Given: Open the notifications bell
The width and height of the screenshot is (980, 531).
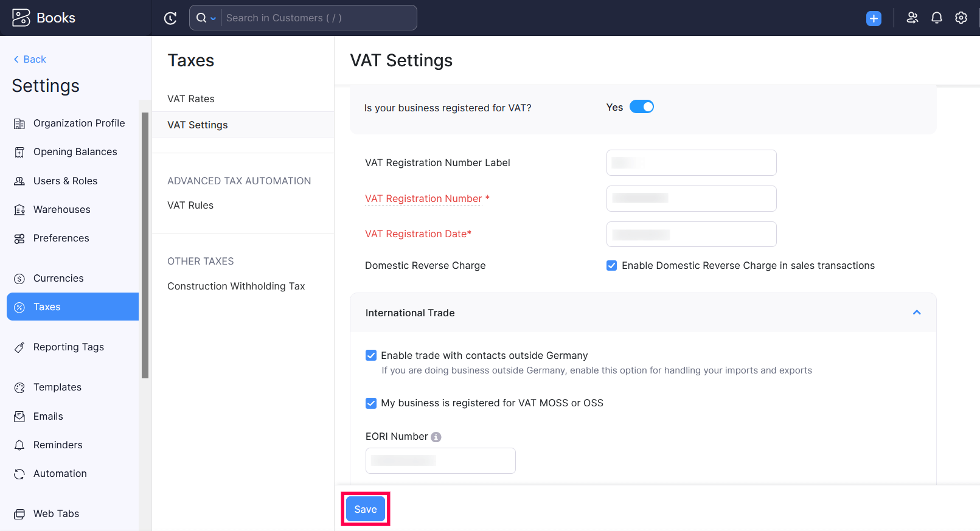Looking at the screenshot, I should (x=937, y=18).
